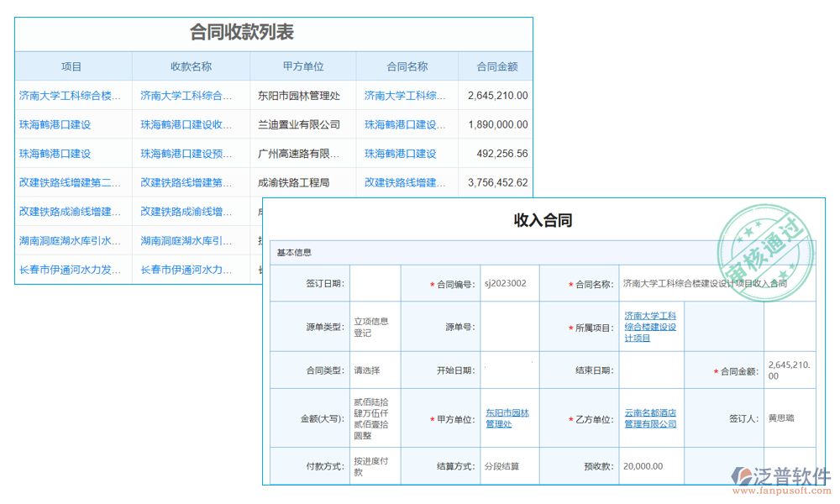Viewport: 840px width, 504px height.
Task: Open the 源单类型 立项信息登记 selector
Action: (x=372, y=326)
